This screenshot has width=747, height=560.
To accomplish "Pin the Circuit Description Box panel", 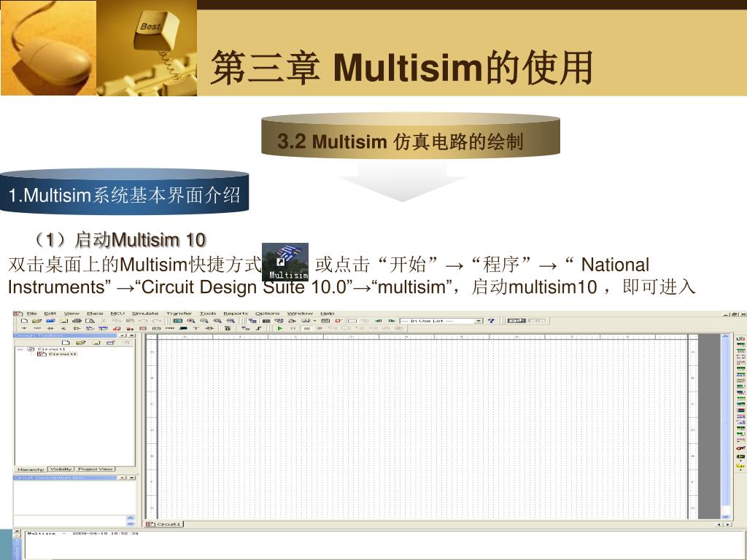I will [x=123, y=478].
